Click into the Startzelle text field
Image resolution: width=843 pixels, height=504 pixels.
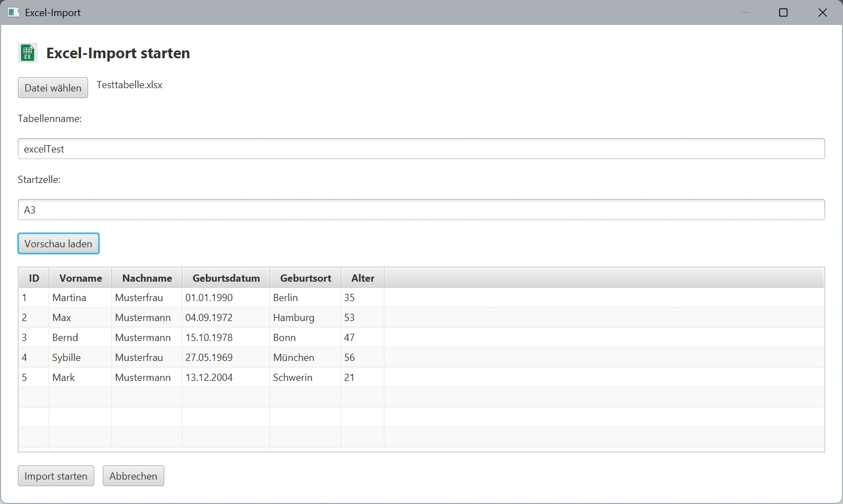421,210
